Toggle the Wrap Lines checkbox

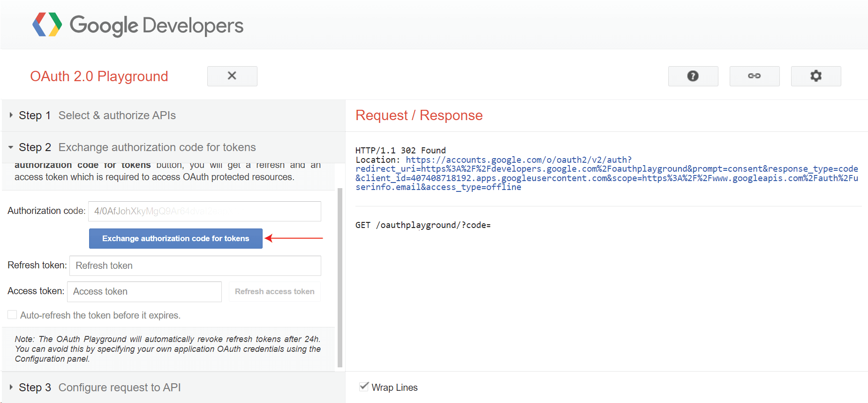(364, 387)
